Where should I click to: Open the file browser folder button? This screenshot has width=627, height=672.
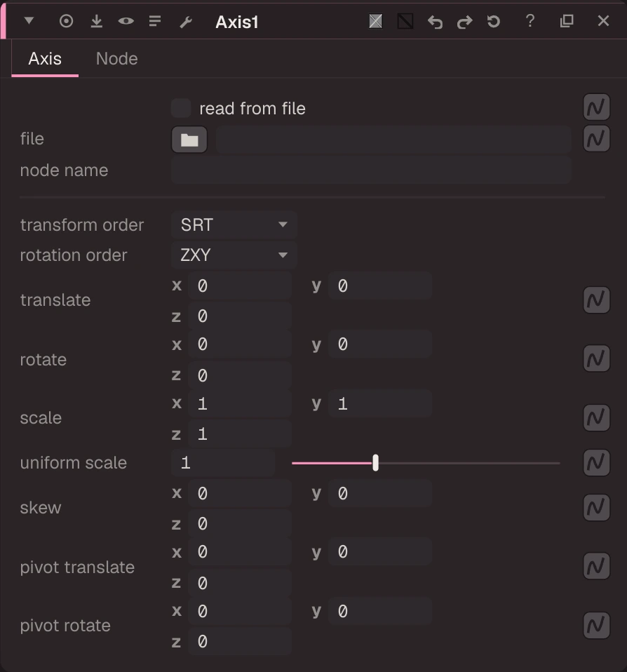coord(189,140)
